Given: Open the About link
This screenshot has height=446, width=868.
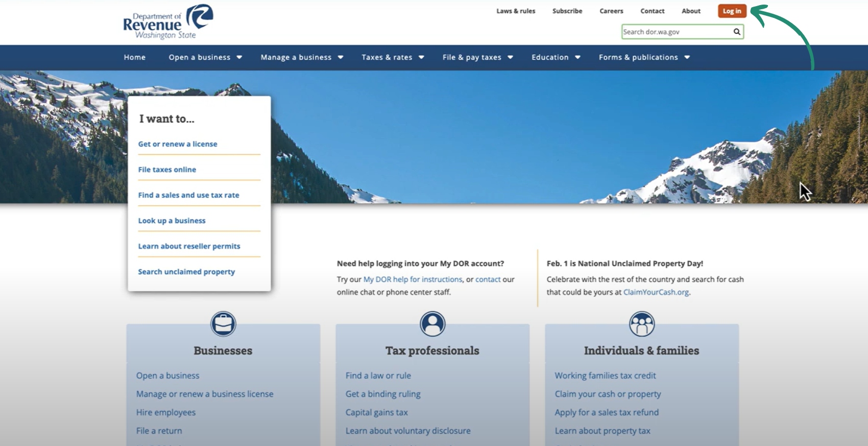Looking at the screenshot, I should click(x=691, y=11).
